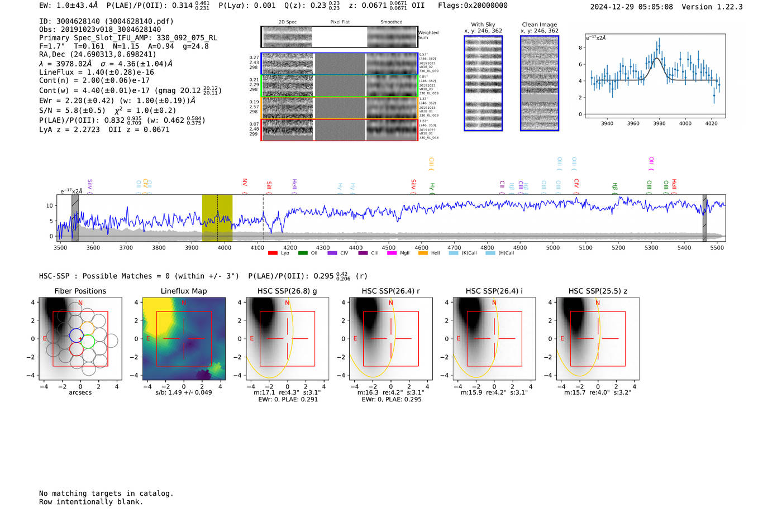
Task: Click the 'LyA z = 2.2723' text
Action: click(x=69, y=130)
